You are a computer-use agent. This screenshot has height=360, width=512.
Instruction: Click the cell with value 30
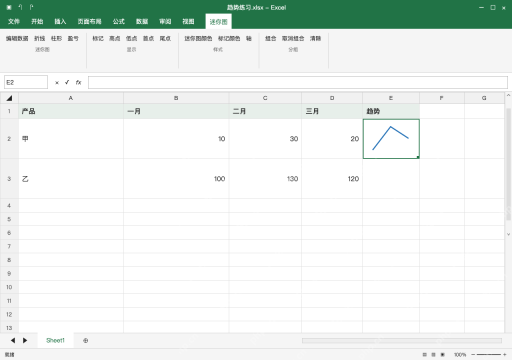pyautogui.click(x=265, y=139)
